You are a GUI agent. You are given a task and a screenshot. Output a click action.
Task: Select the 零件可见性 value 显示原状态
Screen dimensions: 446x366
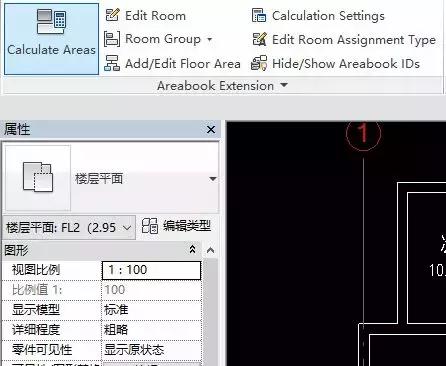coord(151,350)
